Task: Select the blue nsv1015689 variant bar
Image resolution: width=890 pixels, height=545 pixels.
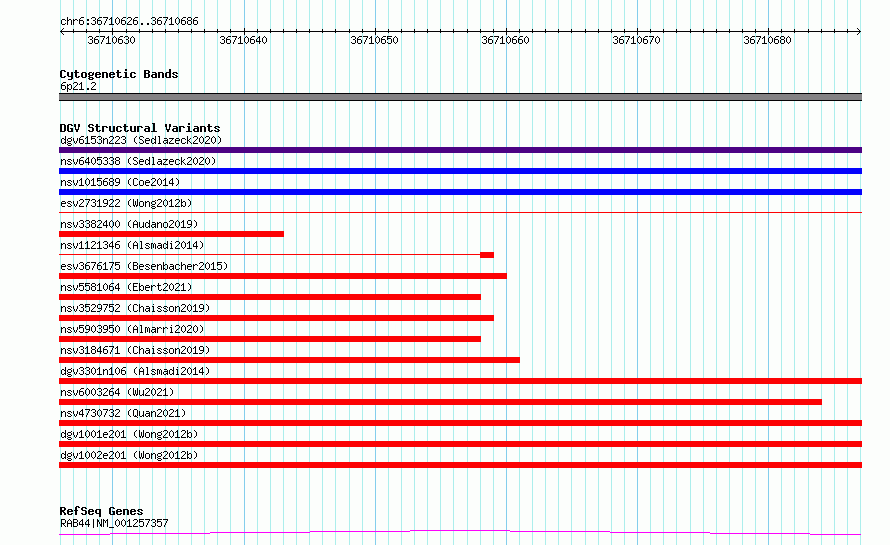Action: click(x=460, y=192)
